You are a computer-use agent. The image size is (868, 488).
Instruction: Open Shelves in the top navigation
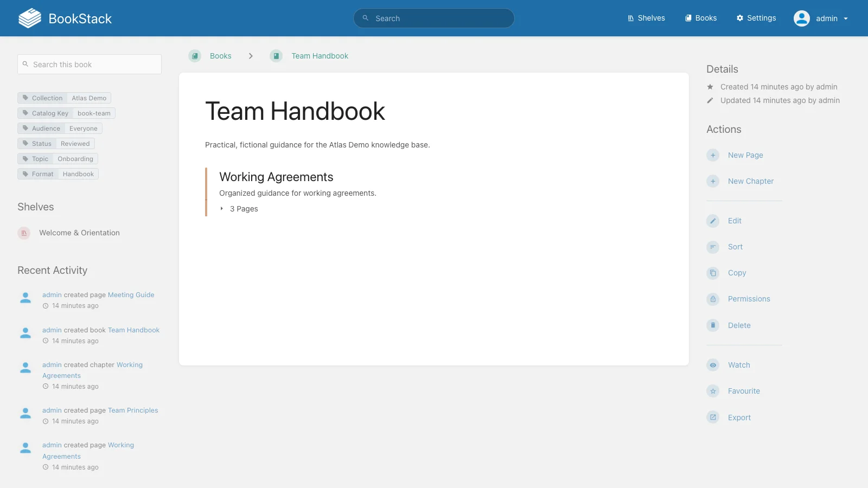click(x=646, y=18)
